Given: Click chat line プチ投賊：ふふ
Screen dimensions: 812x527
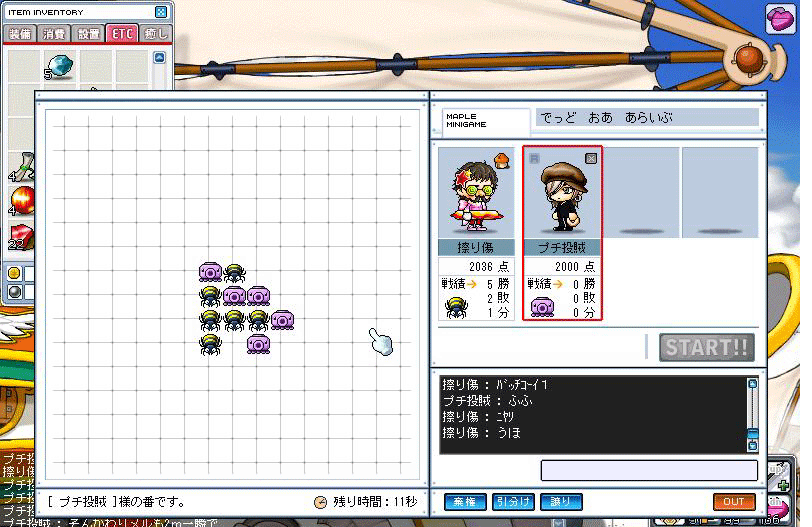Looking at the screenshot, I should [487, 401].
